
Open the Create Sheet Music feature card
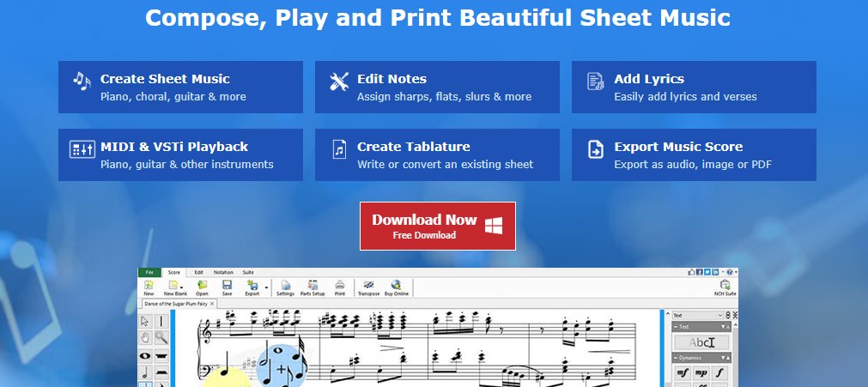tap(180, 87)
